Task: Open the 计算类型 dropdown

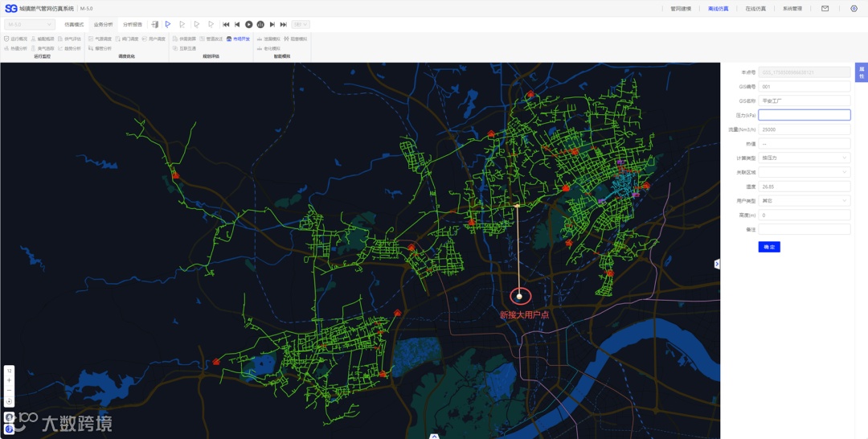Action: click(805, 158)
